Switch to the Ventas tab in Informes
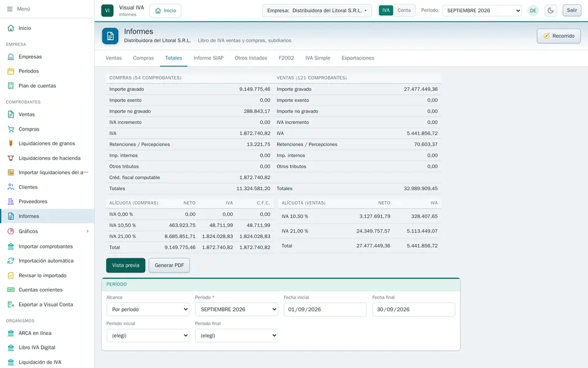This screenshot has width=588, height=368. [114, 58]
